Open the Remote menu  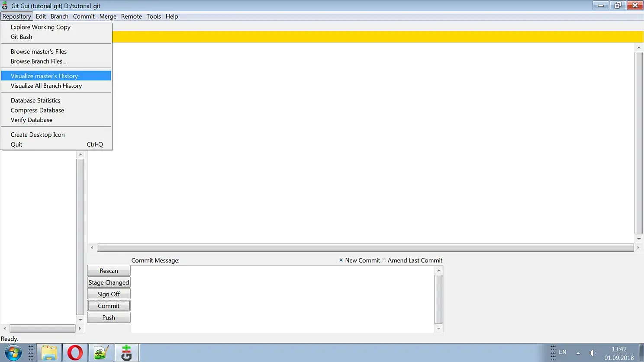click(x=132, y=16)
